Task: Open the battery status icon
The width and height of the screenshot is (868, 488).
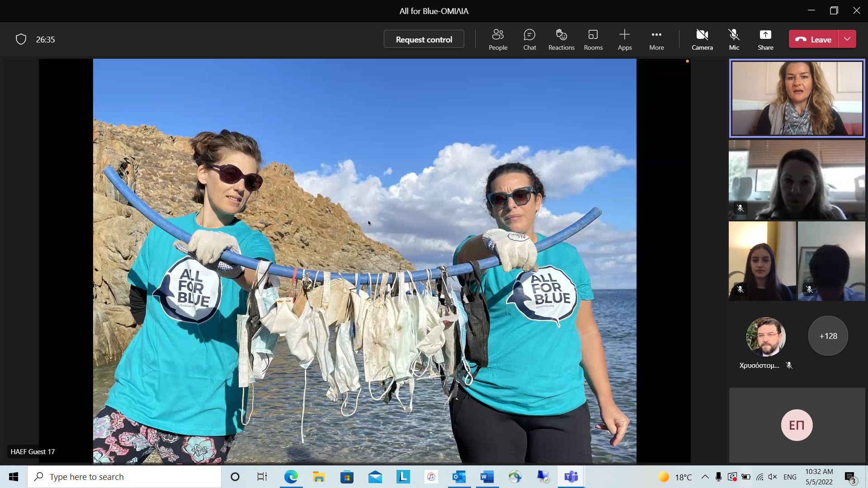Action: coord(746,477)
